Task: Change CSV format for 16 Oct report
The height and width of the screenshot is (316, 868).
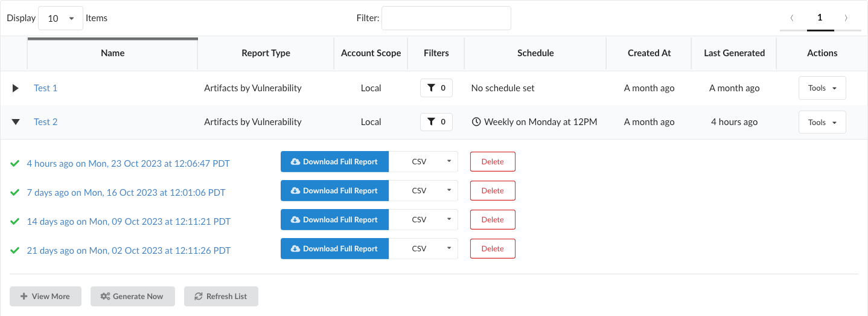Action: point(423,191)
